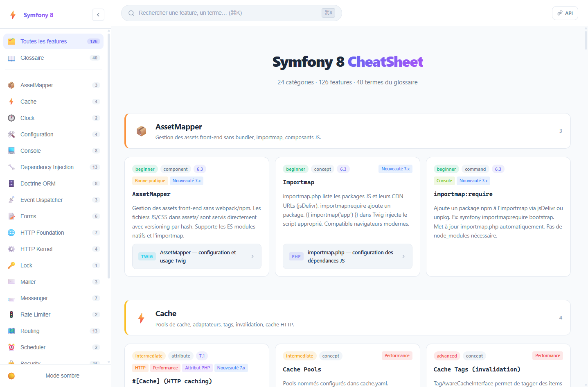Click the Mailer envelope icon in sidebar
Viewport: 588px width, 387px height.
coord(11,282)
